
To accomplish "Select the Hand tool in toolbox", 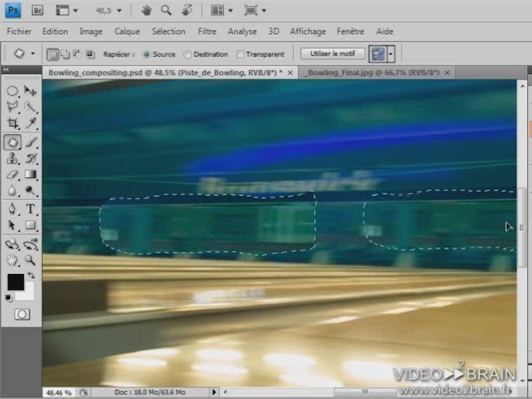I will pyautogui.click(x=13, y=260).
